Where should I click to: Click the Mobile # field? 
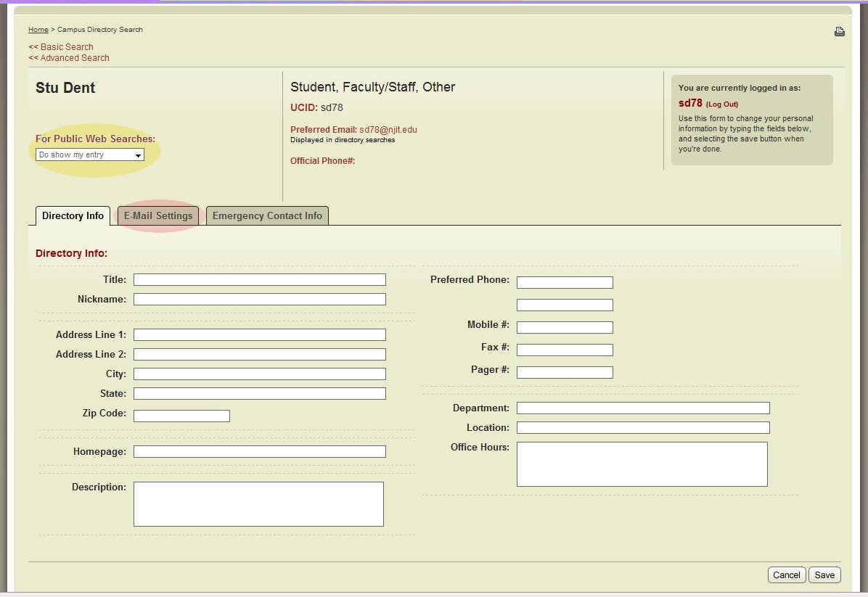point(565,327)
